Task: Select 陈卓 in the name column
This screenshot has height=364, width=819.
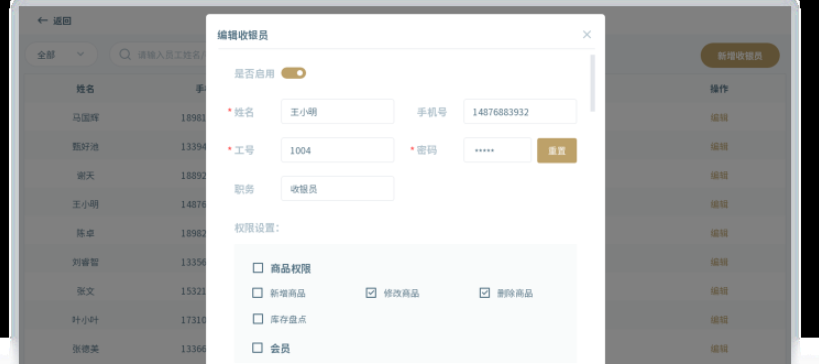Action: pos(86,233)
